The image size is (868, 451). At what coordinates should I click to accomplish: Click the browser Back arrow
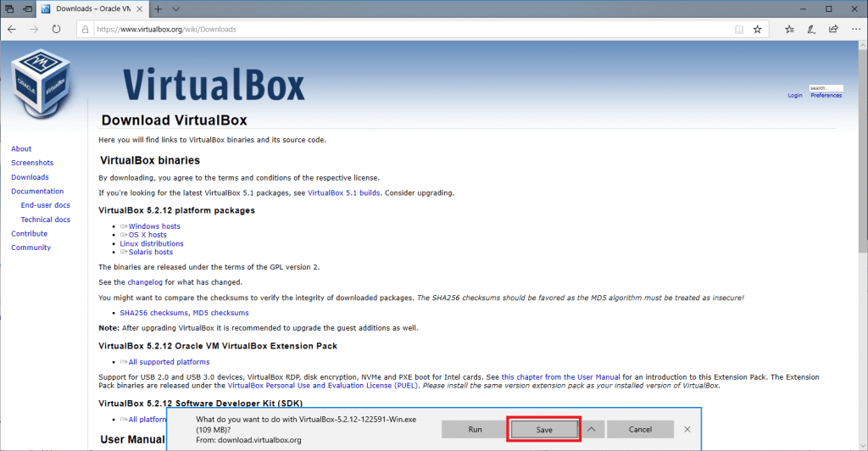(x=12, y=29)
